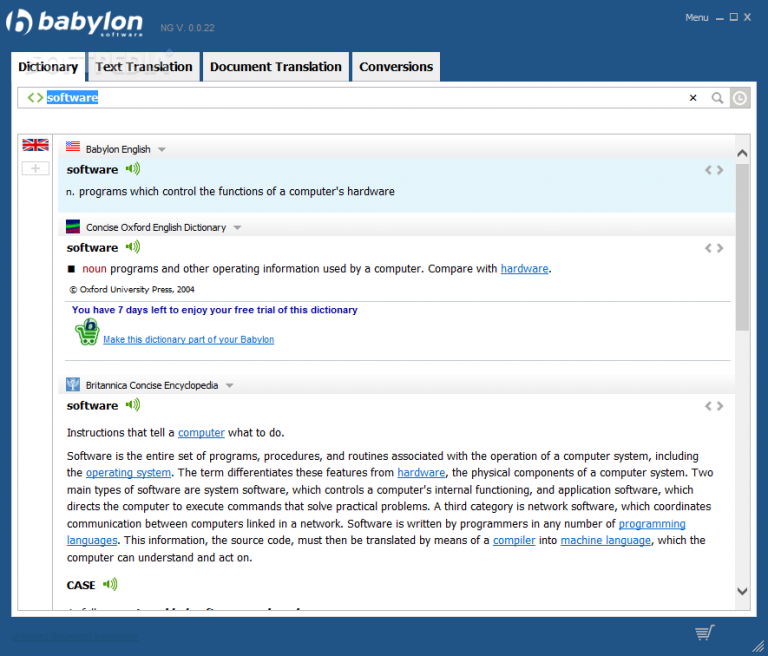Viewport: 768px width, 656px height.
Task: Play pronunciation in Concise Oxford entry
Action: pos(132,247)
